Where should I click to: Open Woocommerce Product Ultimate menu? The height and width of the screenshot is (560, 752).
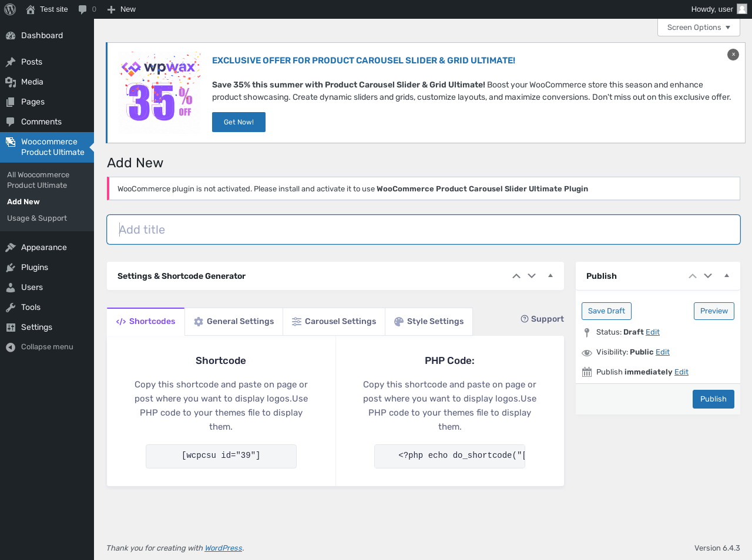click(47, 147)
